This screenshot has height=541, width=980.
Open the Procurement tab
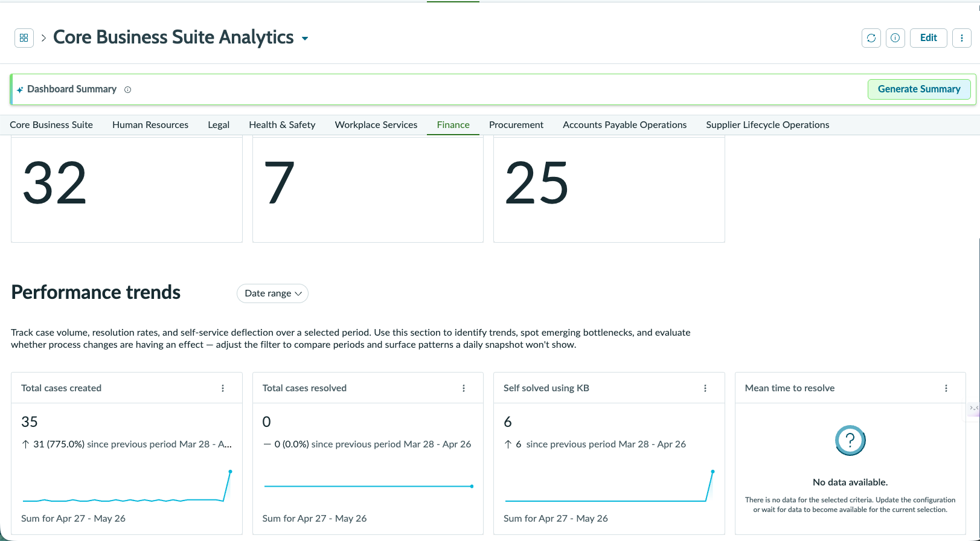[516, 125]
